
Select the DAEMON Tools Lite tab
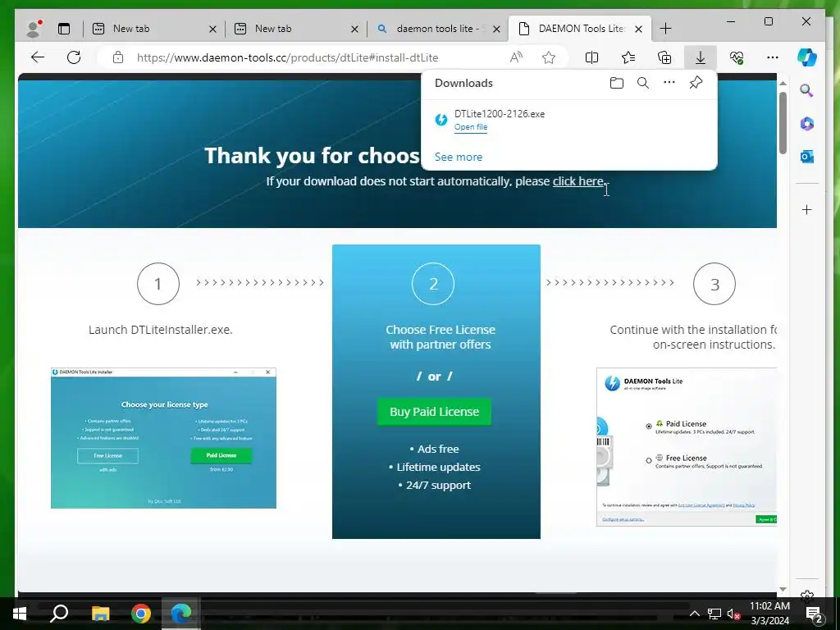click(x=580, y=29)
